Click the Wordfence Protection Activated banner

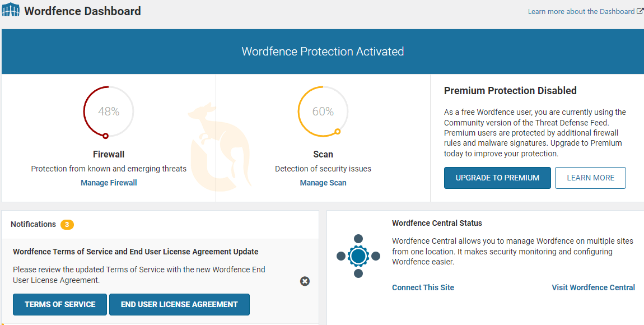pyautogui.click(x=323, y=51)
